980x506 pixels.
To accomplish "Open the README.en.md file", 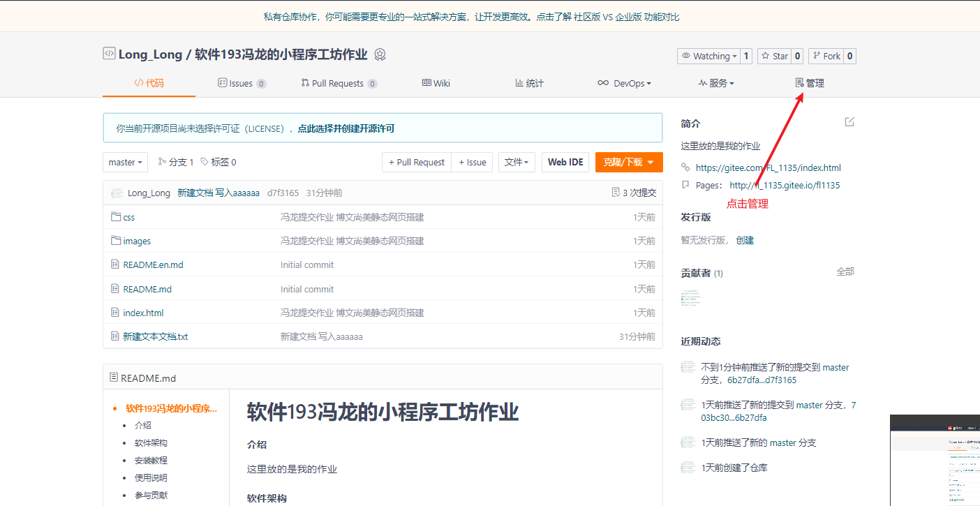I will pos(153,265).
